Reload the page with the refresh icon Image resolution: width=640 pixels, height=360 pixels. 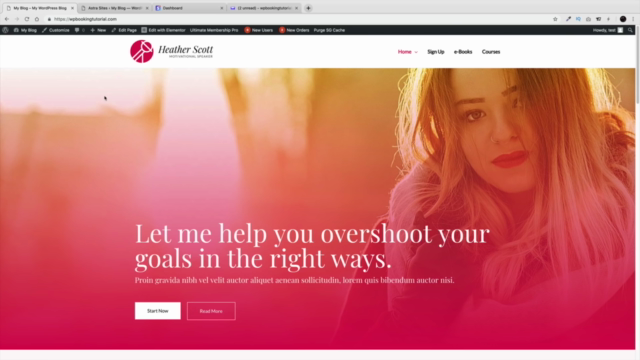(27, 19)
